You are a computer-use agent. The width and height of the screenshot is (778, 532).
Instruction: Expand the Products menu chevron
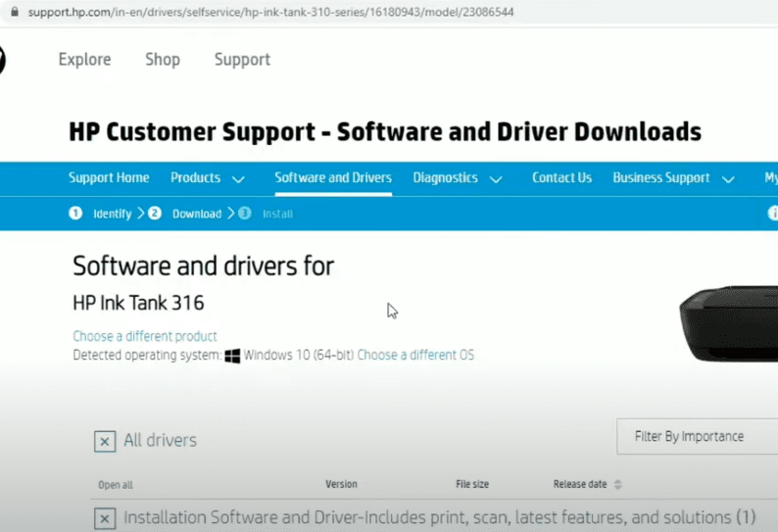pos(238,179)
